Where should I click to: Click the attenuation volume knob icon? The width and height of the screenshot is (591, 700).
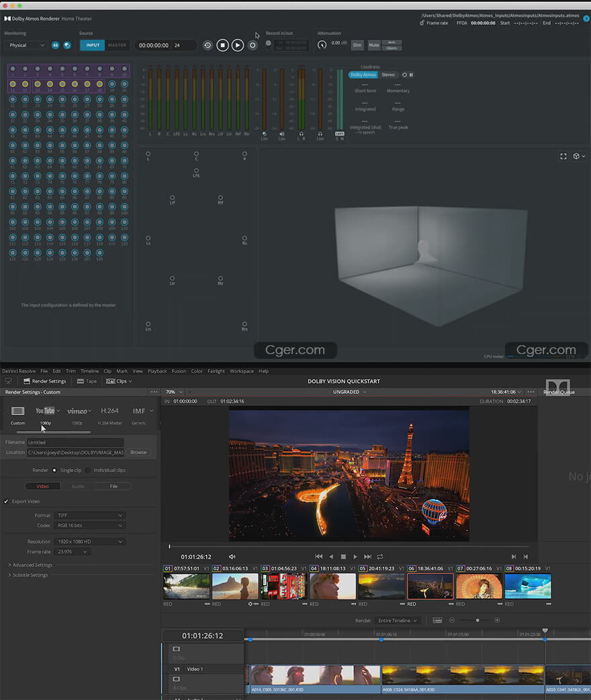(322, 44)
